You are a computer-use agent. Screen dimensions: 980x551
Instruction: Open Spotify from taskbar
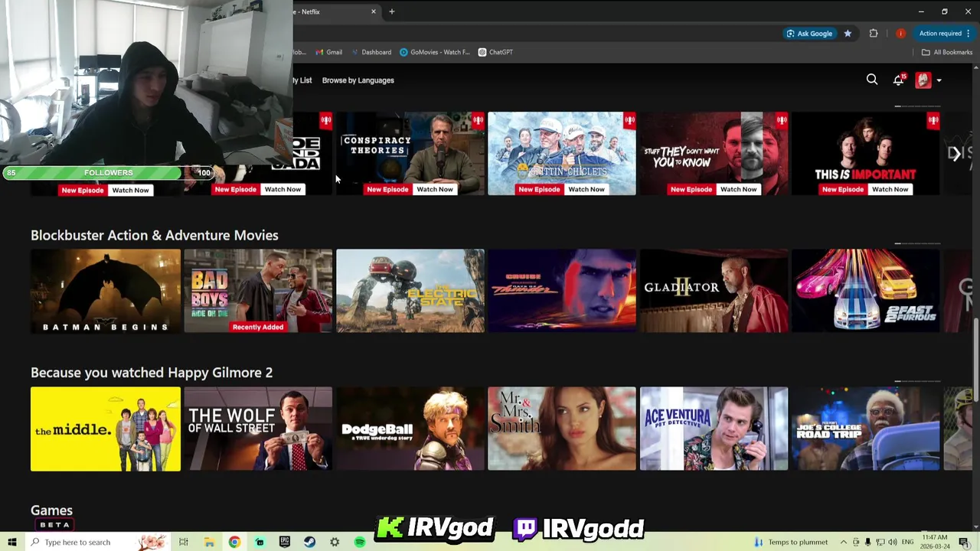(360, 542)
